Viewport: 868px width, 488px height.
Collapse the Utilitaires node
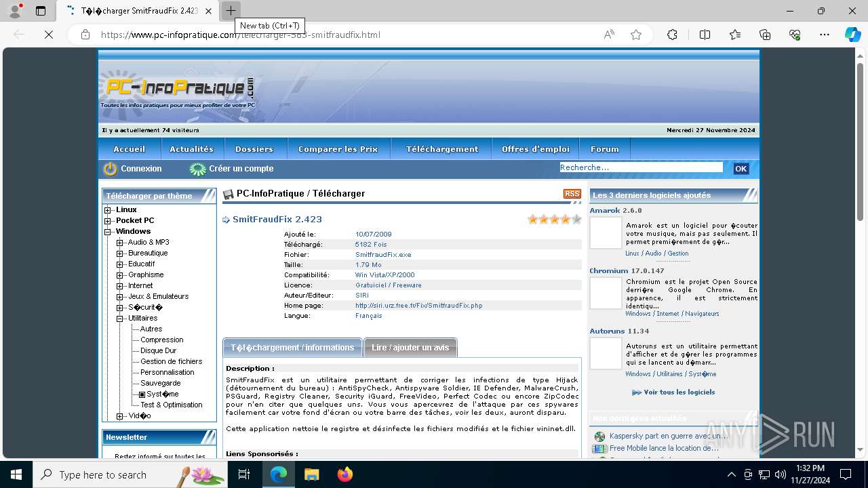point(120,319)
